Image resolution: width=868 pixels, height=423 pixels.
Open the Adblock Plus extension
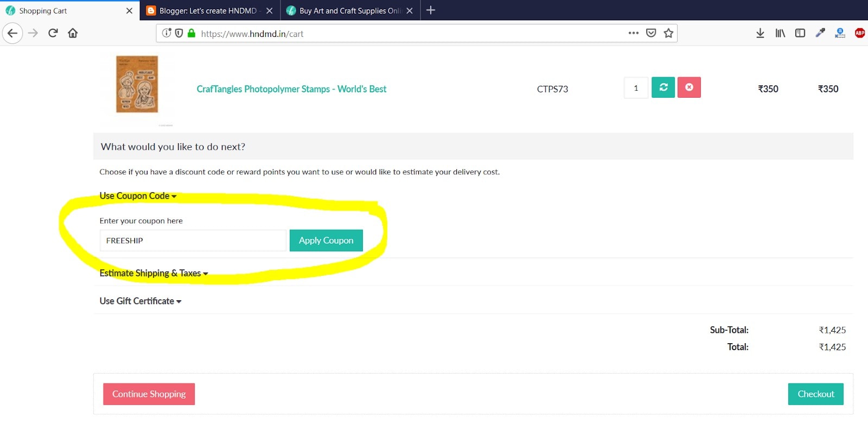[x=860, y=33]
